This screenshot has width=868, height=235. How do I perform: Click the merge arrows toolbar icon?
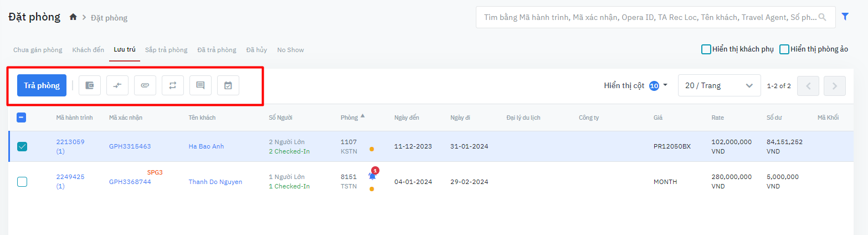117,85
